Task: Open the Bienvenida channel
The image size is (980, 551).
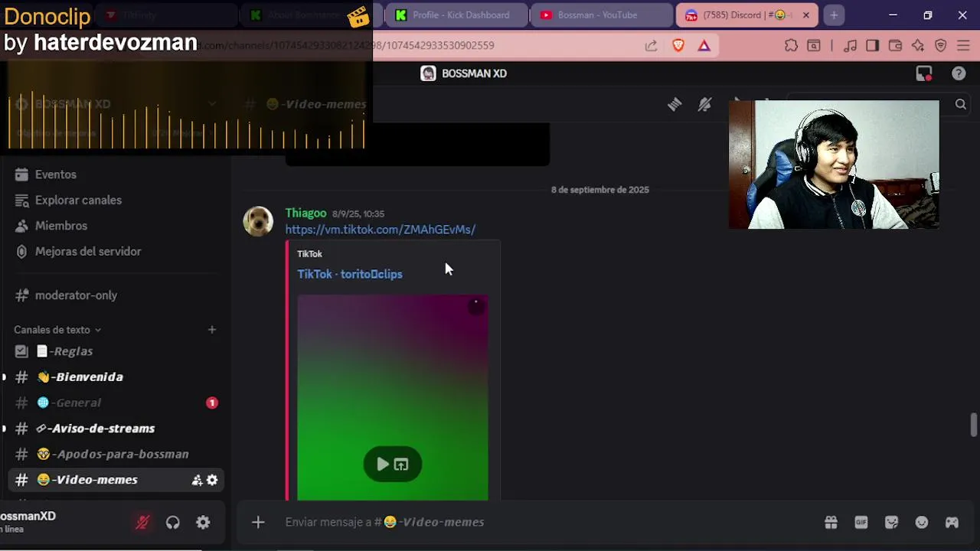Action: [x=115, y=377]
